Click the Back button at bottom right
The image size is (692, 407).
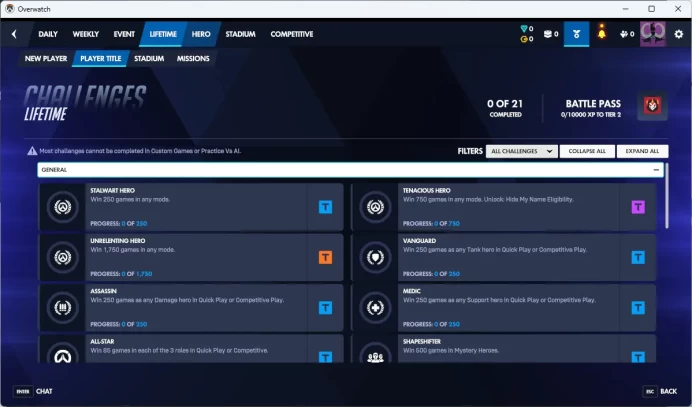660,391
